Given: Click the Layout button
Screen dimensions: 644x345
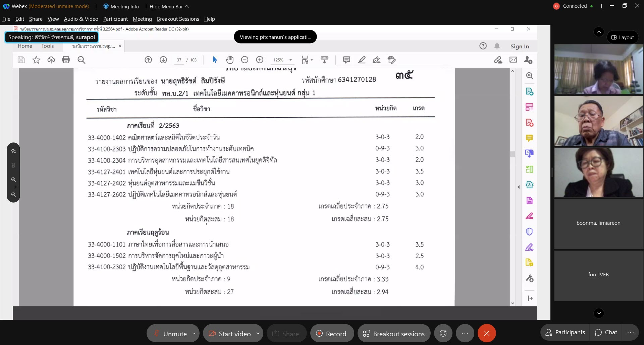Looking at the screenshot, I should (623, 37).
